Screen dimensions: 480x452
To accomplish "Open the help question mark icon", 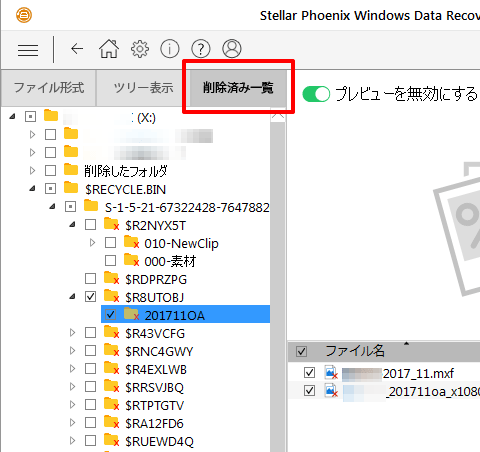I will 201,49.
